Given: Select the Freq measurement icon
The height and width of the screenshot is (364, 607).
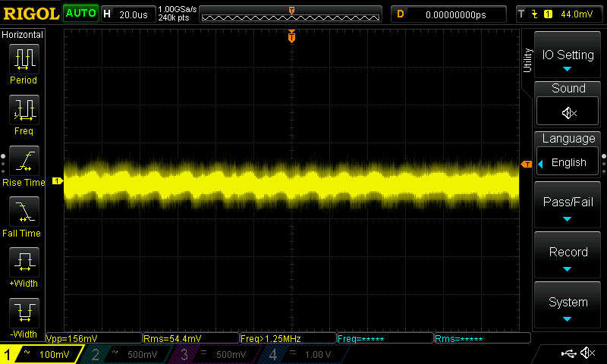Looking at the screenshot, I should (x=24, y=111).
